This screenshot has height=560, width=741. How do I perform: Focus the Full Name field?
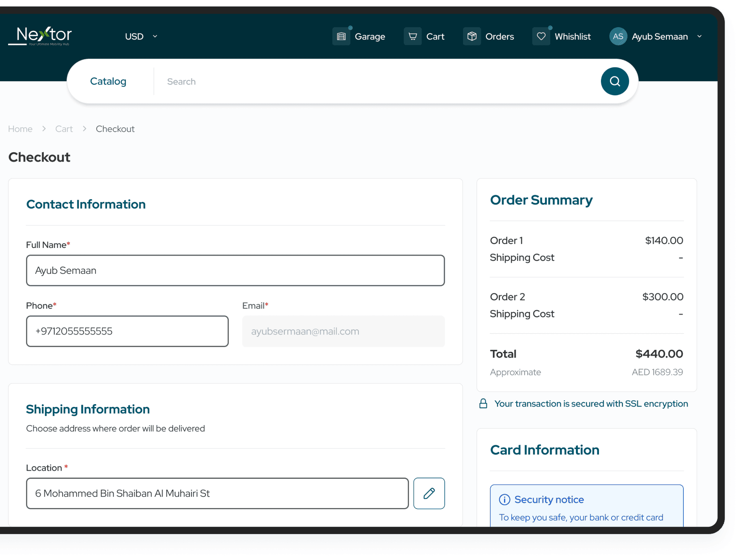click(x=235, y=270)
